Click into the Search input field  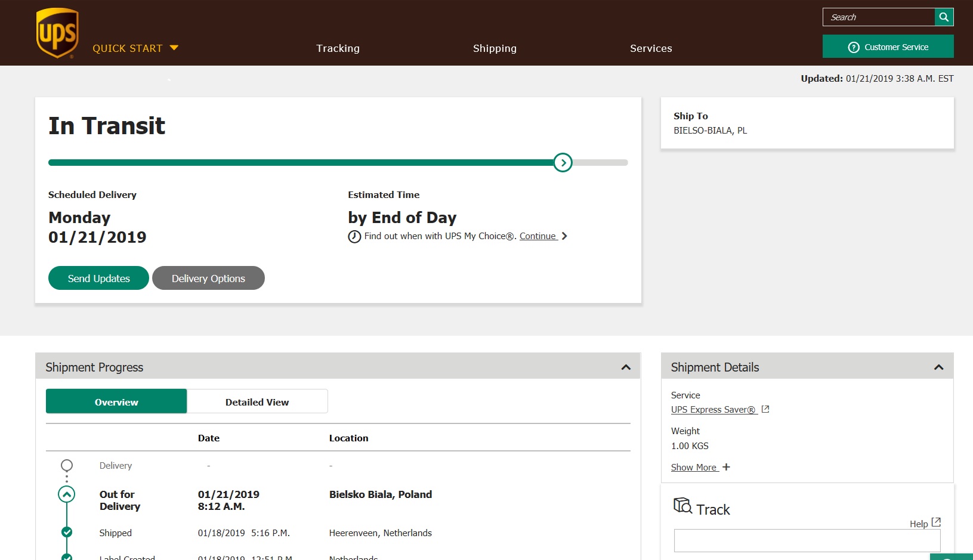(x=879, y=17)
